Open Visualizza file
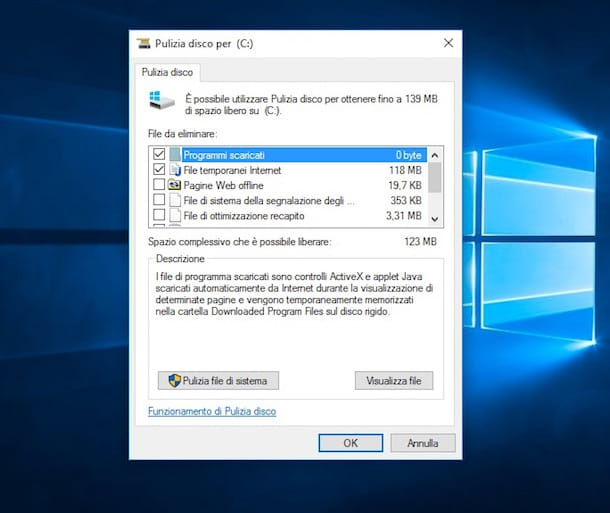The width and height of the screenshot is (610, 513). (394, 380)
